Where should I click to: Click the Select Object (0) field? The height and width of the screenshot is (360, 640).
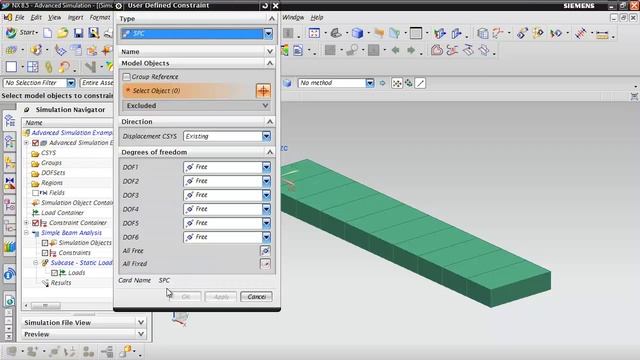click(189, 91)
